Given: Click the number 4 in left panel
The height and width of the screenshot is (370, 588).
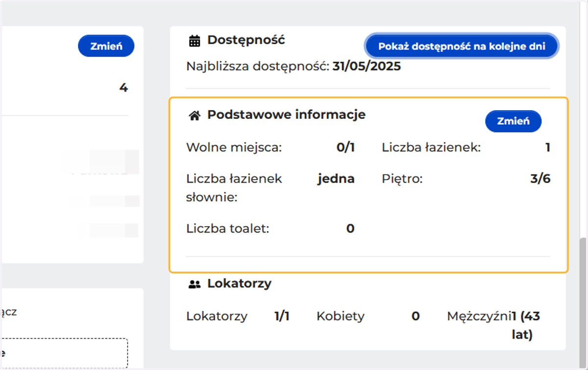Looking at the screenshot, I should tap(123, 88).
